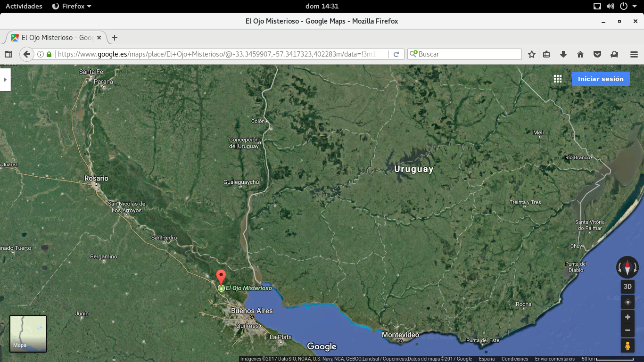Viewport: 644px width, 362px height.
Task: Switch to Mapa layer thumbnail
Action: (28, 334)
